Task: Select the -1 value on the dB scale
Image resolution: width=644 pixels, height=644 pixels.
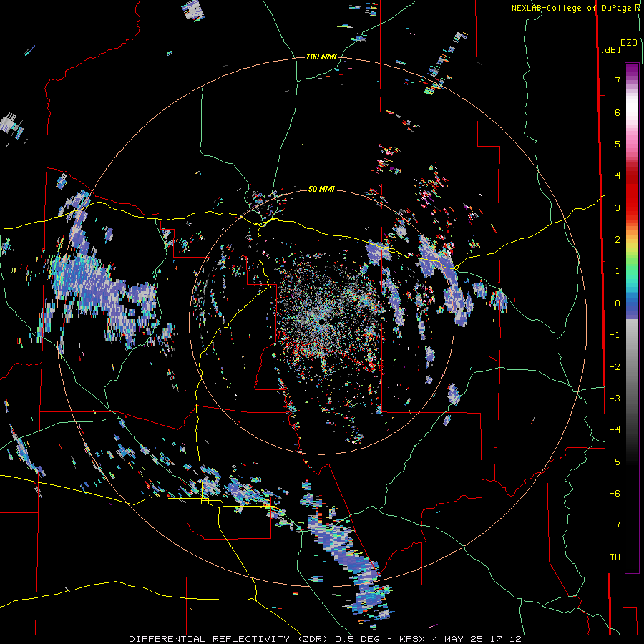Action: pos(615,335)
